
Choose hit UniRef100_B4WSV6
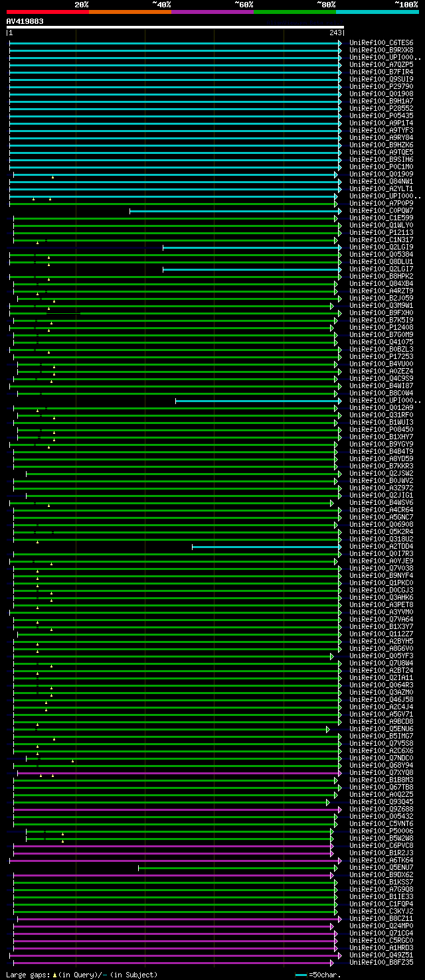point(381,502)
